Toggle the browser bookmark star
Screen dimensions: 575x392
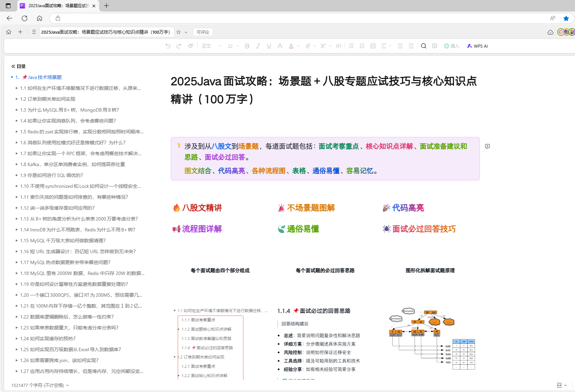[x=566, y=18]
